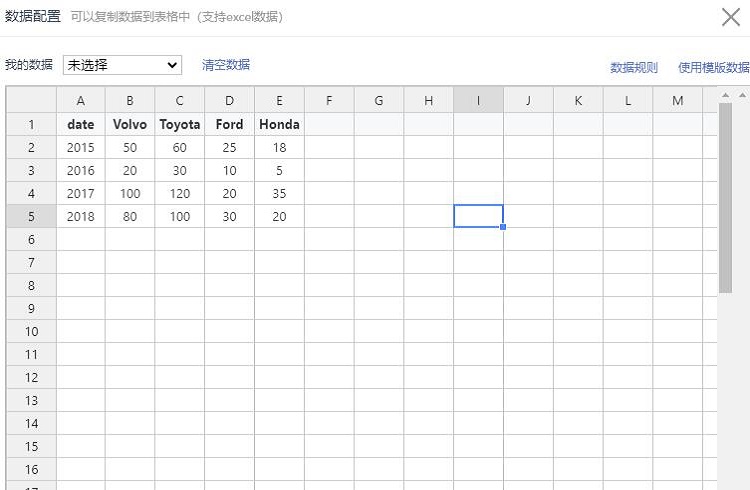Select the Toyota header cell
This screenshot has height=490, width=750.
(x=180, y=125)
